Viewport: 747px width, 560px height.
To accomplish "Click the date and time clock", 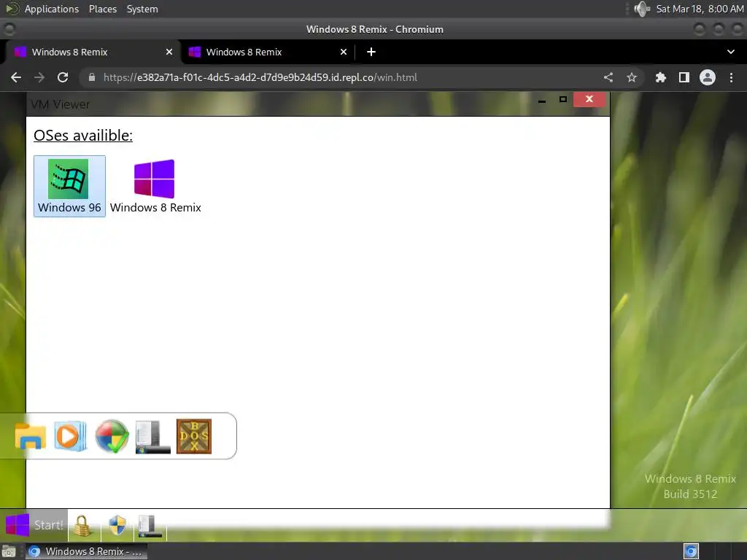I will pos(700,9).
